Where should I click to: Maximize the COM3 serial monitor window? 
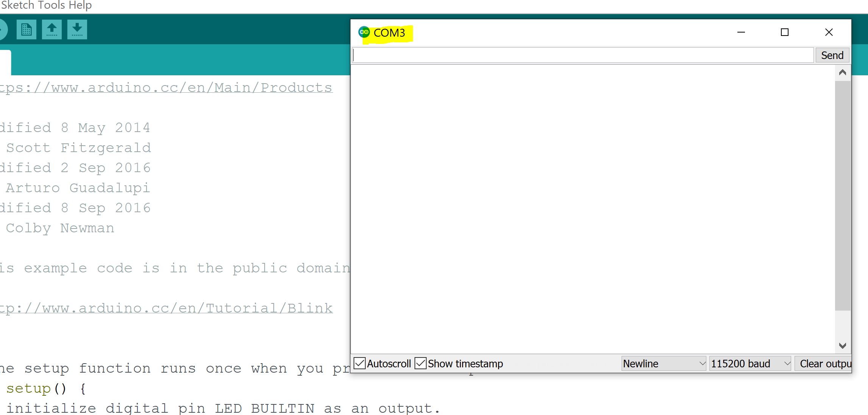point(785,33)
